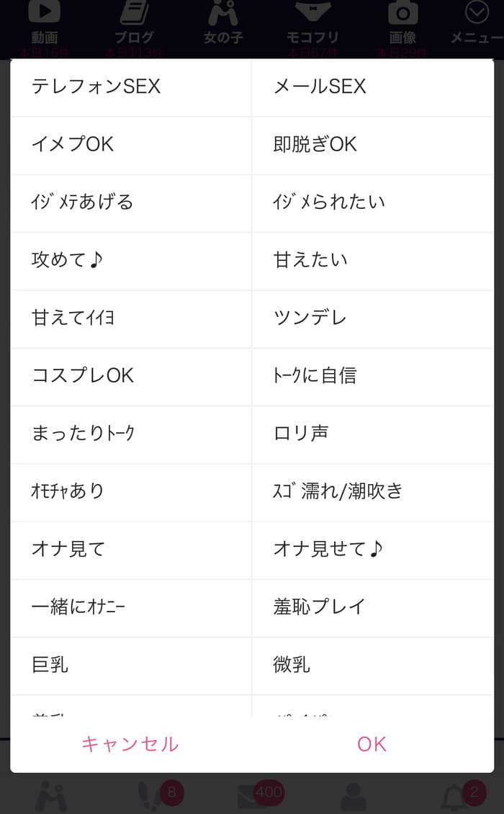
Task: Tap the 動画 video icon
Action: 45,13
